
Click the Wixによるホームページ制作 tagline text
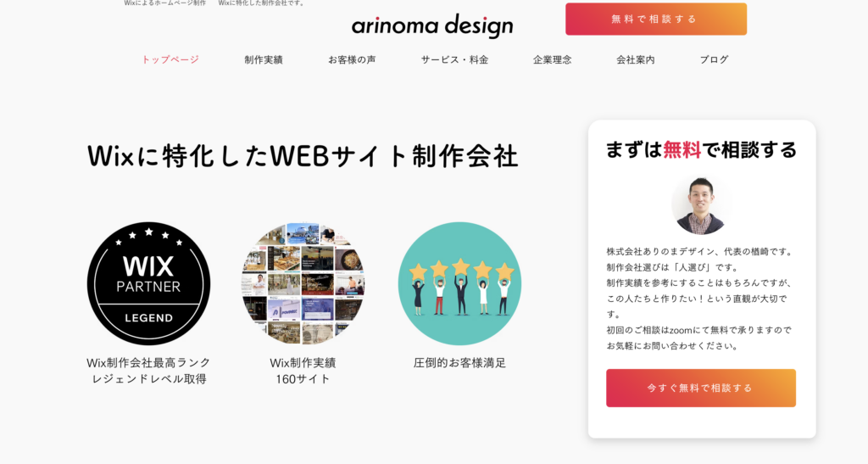[165, 3]
